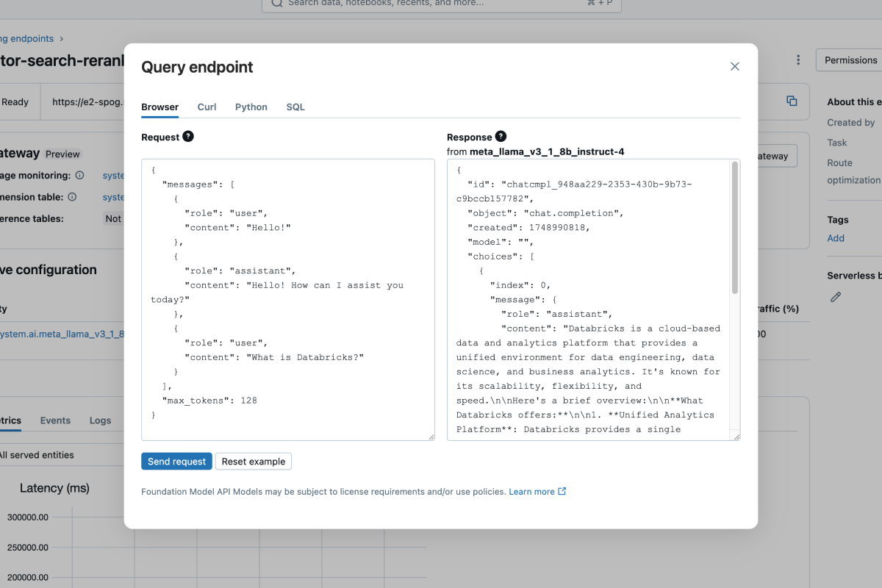Click the search magnifier in the top bar
This screenshot has width=882, height=588.
click(x=276, y=4)
